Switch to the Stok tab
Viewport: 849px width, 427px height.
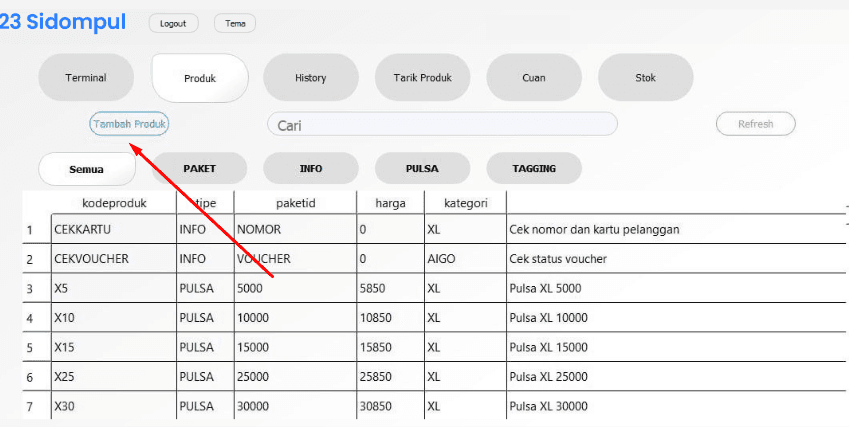[645, 78]
